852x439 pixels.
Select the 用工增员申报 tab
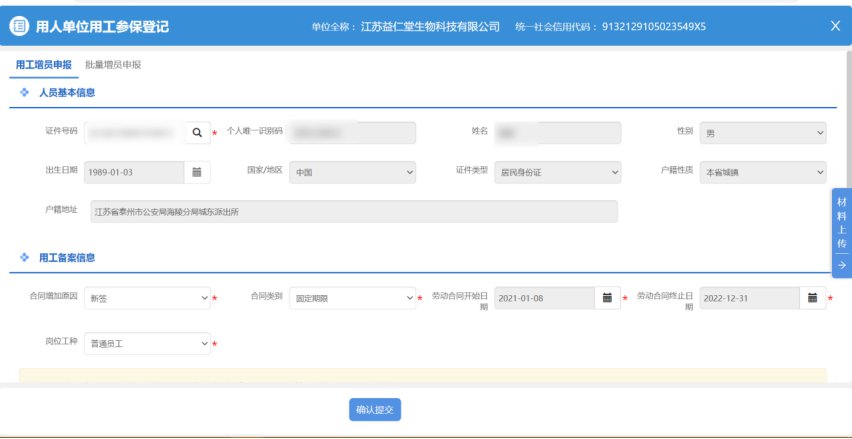[x=44, y=65]
